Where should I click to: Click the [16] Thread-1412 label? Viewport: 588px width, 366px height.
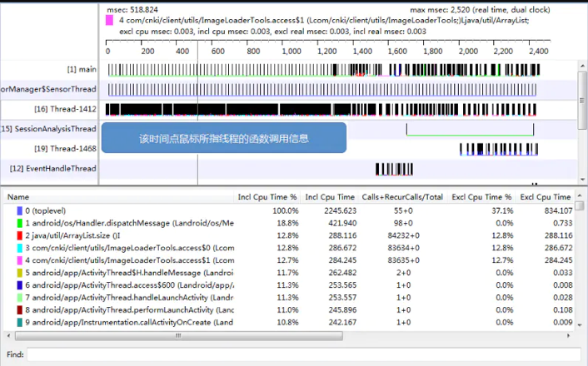[x=65, y=109]
